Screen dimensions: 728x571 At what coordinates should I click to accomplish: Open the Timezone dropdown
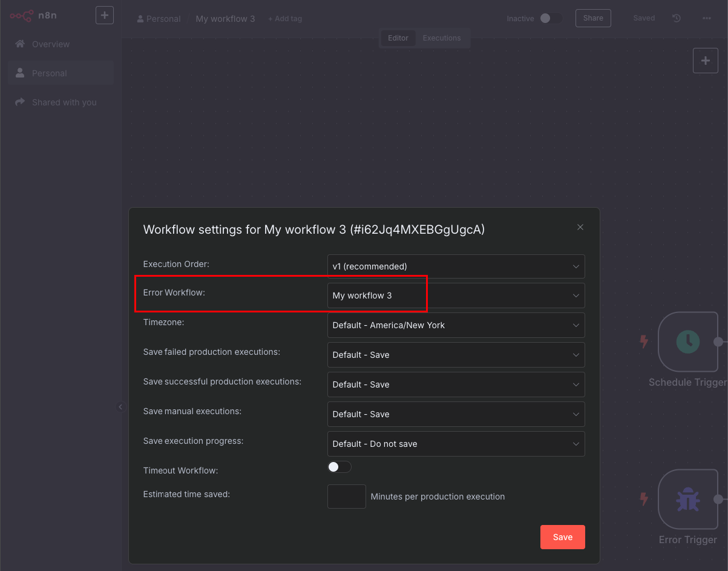pos(456,325)
